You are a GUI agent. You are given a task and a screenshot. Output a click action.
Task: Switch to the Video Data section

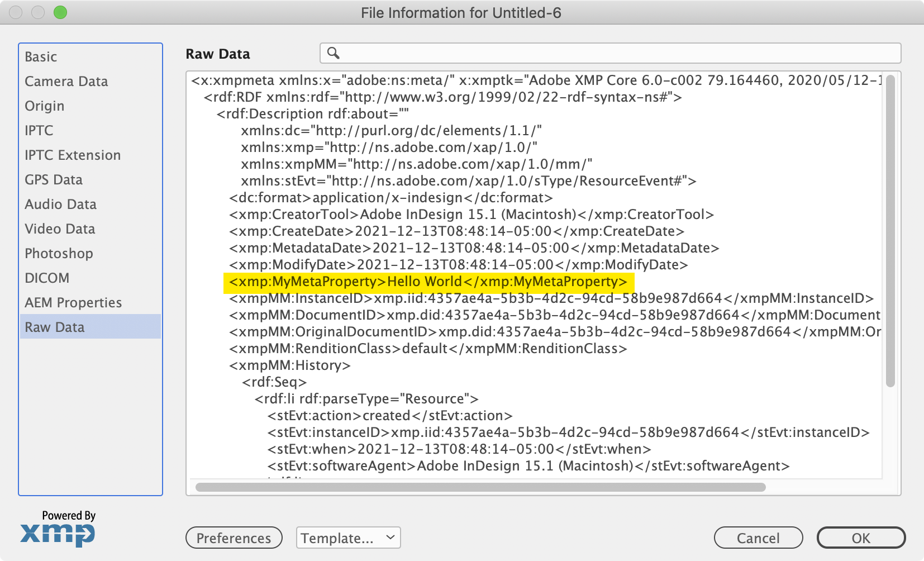tap(59, 229)
